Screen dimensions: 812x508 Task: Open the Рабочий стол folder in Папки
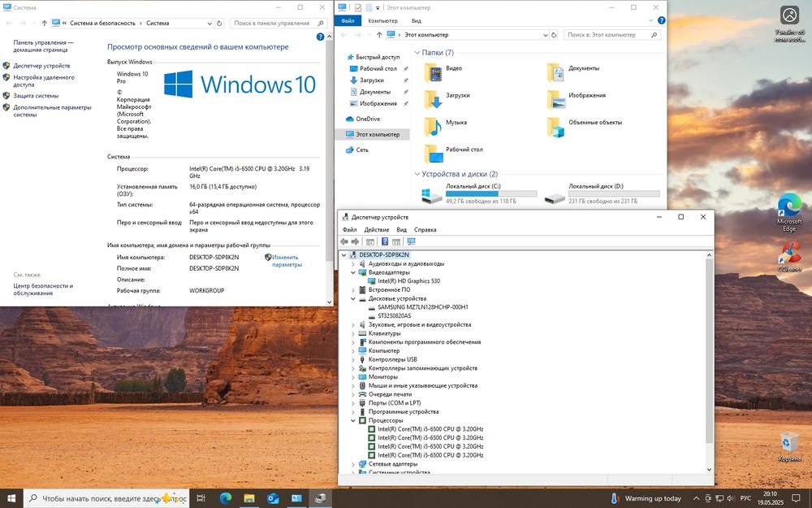(x=453, y=154)
